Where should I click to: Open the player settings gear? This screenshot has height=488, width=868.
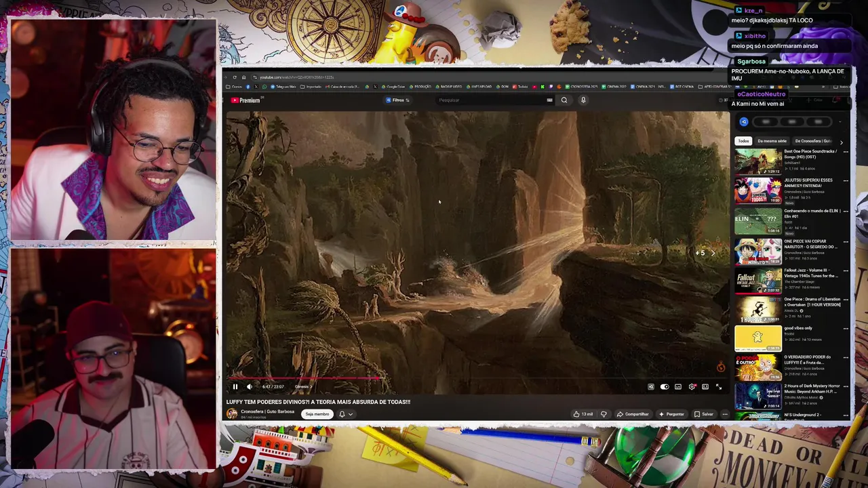tap(692, 386)
